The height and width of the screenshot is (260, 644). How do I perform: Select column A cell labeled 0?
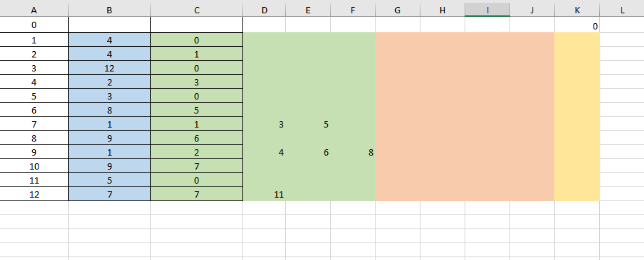tap(34, 25)
